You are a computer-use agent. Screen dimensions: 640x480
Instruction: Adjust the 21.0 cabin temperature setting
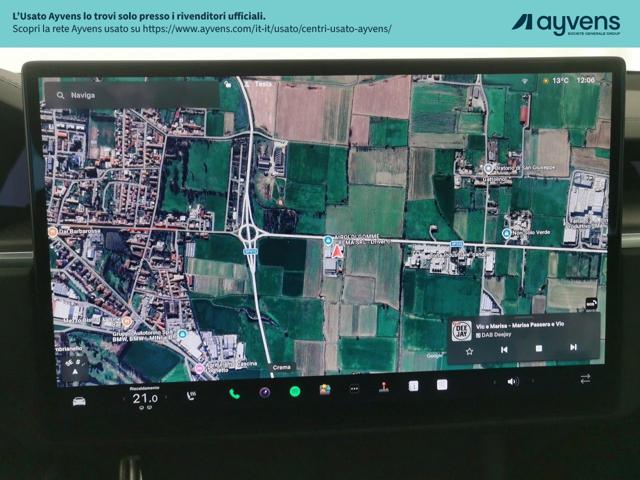(x=146, y=398)
